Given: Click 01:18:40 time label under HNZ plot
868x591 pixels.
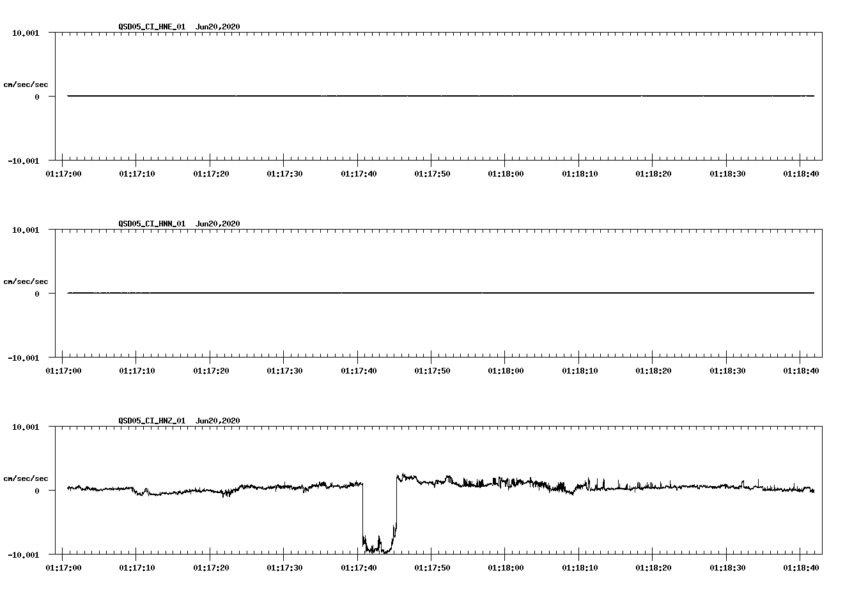Looking at the screenshot, I should 801,568.
